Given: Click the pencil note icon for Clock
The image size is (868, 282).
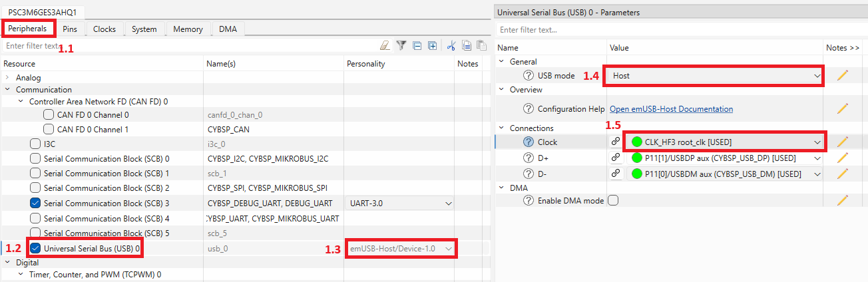Looking at the screenshot, I should pos(843,142).
